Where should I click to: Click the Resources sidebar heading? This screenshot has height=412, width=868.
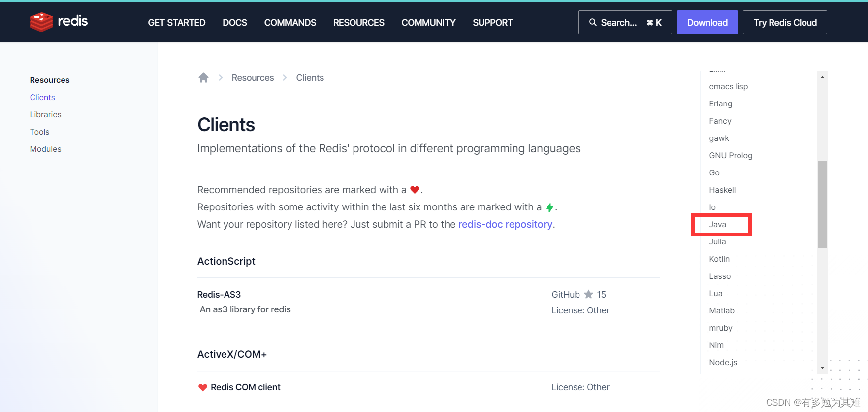(50, 80)
